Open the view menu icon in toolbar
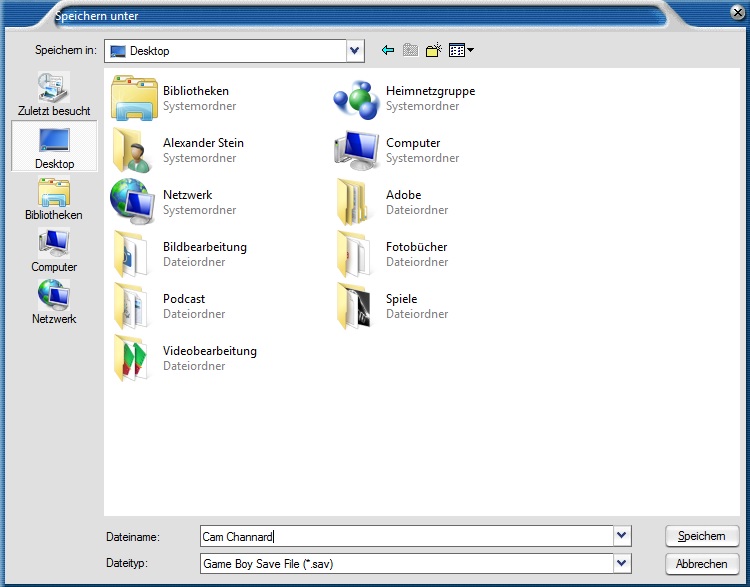Image resolution: width=750 pixels, height=587 pixels. 461,50
